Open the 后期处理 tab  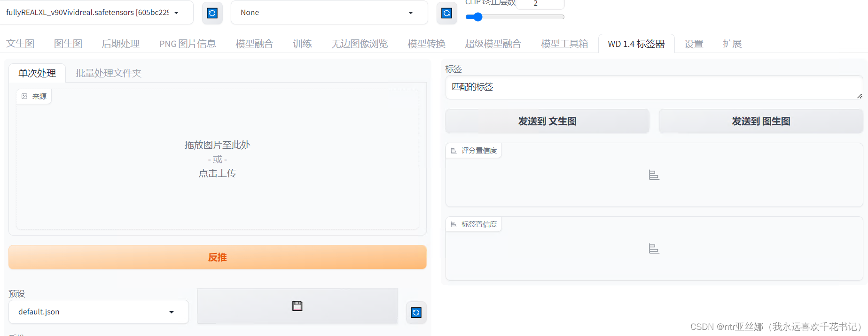click(121, 44)
